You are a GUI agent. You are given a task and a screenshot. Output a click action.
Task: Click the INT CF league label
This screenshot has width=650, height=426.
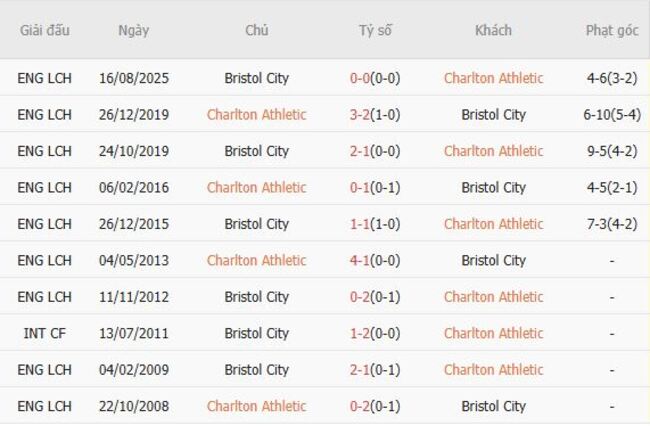(44, 333)
